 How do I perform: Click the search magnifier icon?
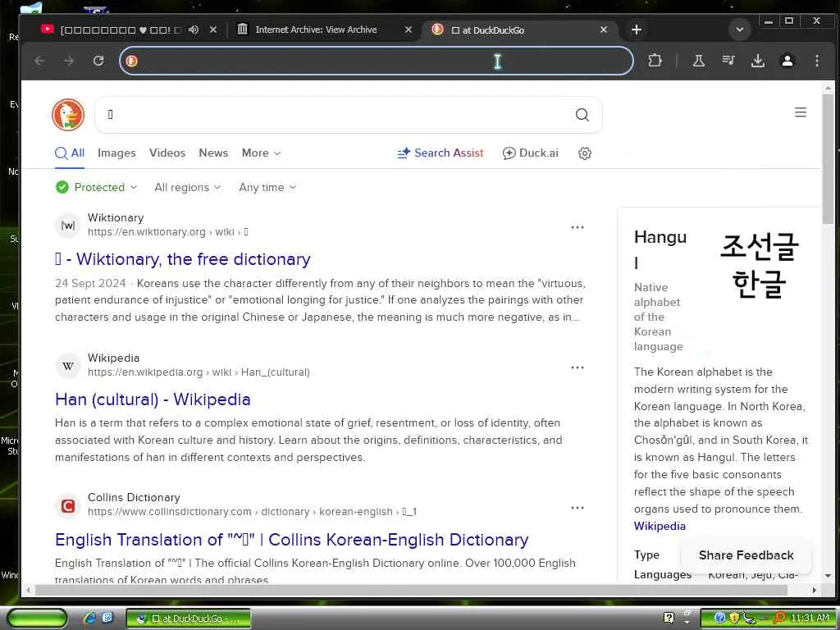tap(582, 115)
